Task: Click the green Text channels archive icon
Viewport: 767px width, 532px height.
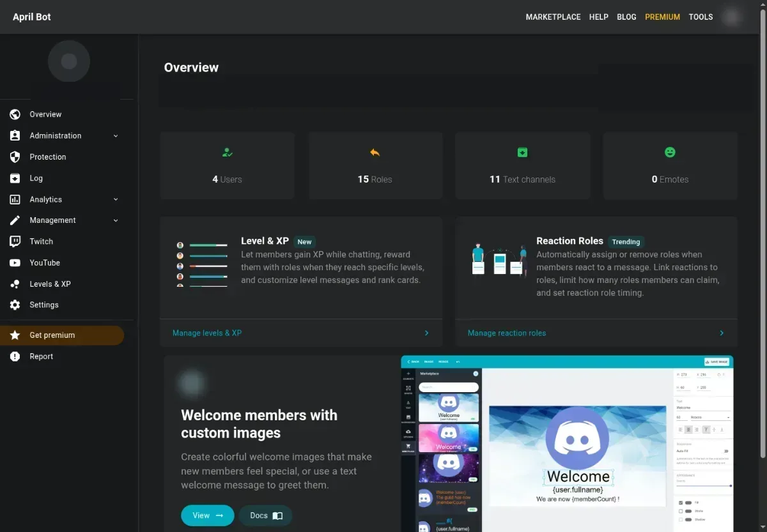Action: pyautogui.click(x=522, y=152)
